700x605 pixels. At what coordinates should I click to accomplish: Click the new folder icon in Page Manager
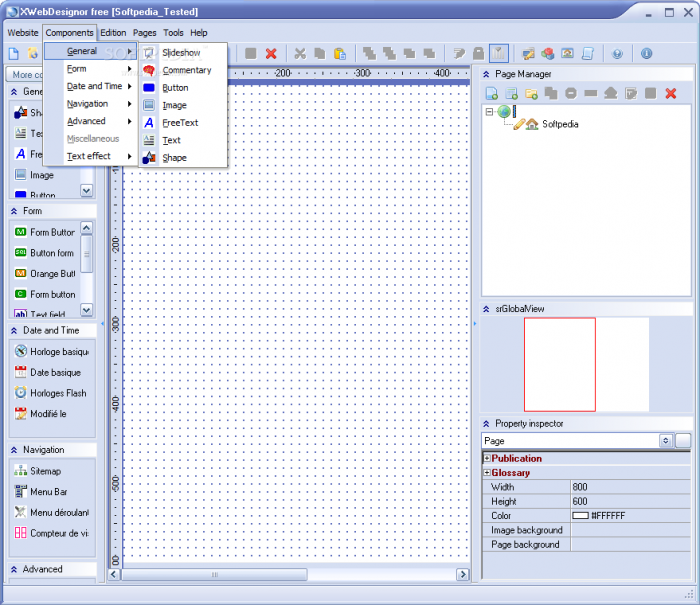coord(531,93)
